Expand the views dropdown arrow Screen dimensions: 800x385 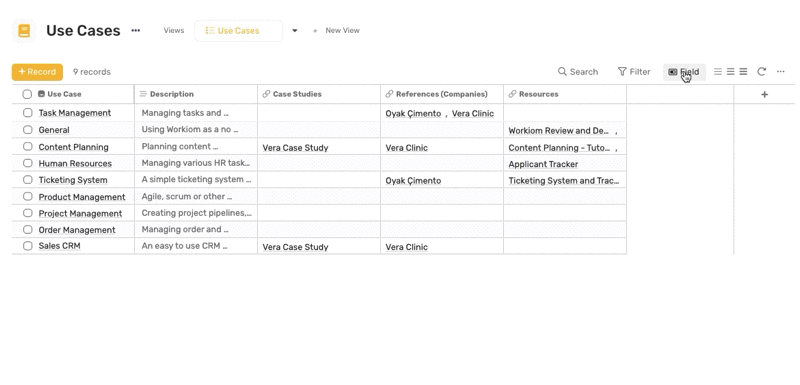point(294,31)
